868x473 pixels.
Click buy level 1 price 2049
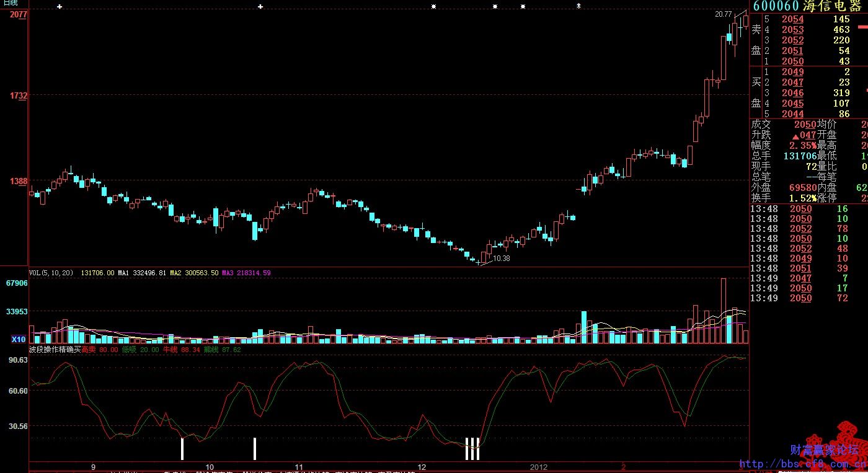coord(792,72)
